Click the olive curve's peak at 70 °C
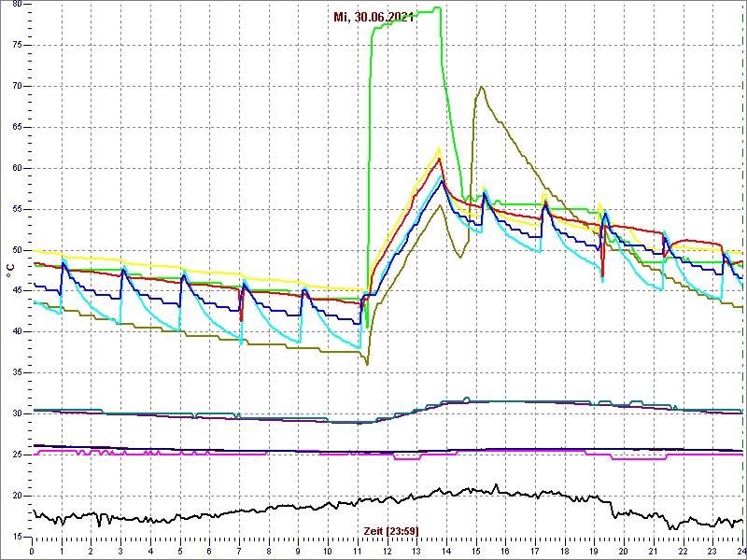Image resolution: width=747 pixels, height=560 pixels. [x=482, y=87]
